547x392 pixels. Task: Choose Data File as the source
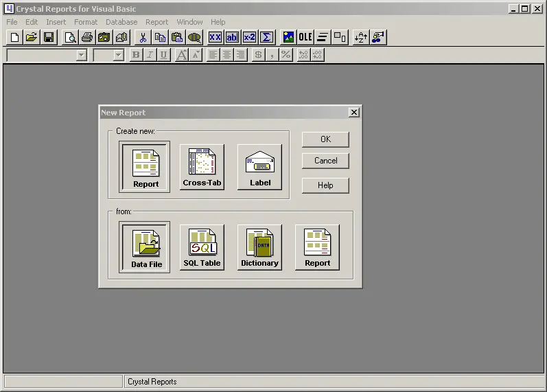tap(144, 247)
